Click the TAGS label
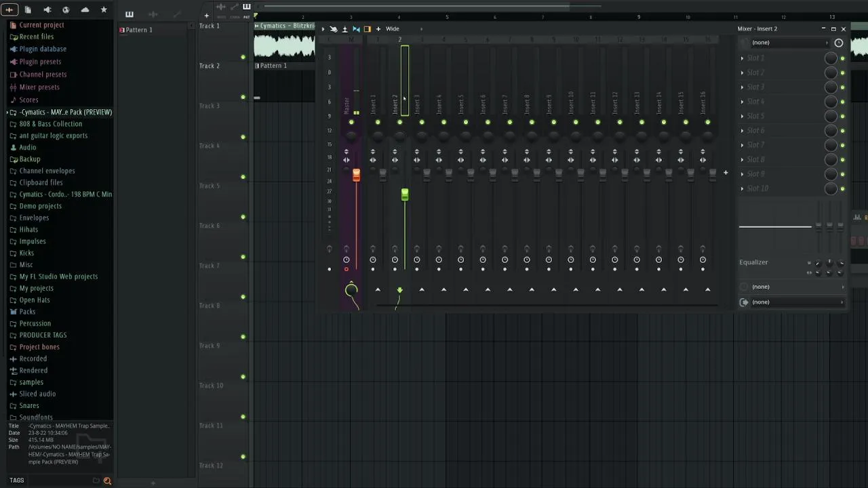 coord(17,481)
